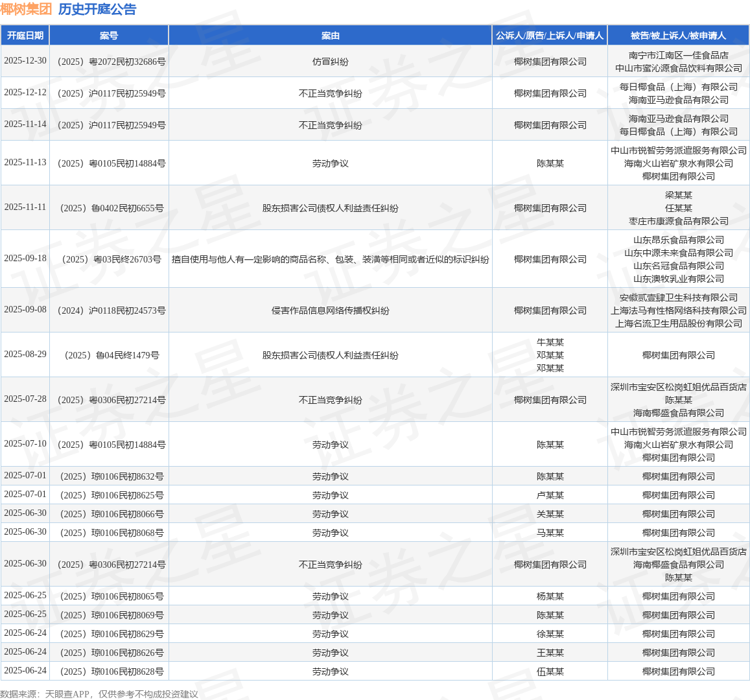Click the date 2025-12-30
The image size is (750, 700).
tap(25, 61)
